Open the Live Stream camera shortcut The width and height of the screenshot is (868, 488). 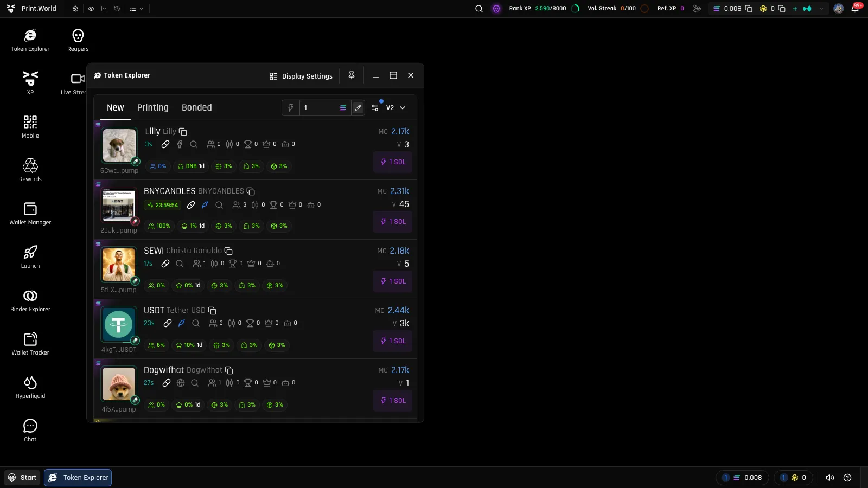(74, 83)
